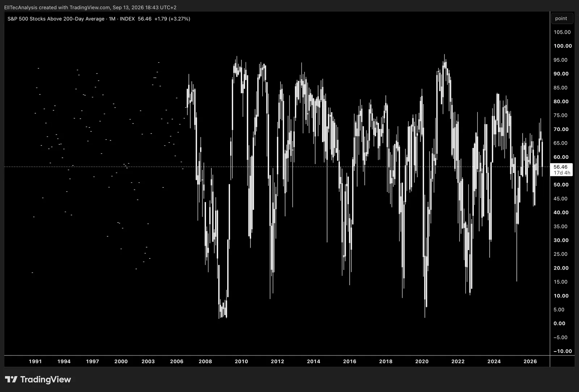
Task: Open the "point" scale unit button
Action: [x=562, y=18]
